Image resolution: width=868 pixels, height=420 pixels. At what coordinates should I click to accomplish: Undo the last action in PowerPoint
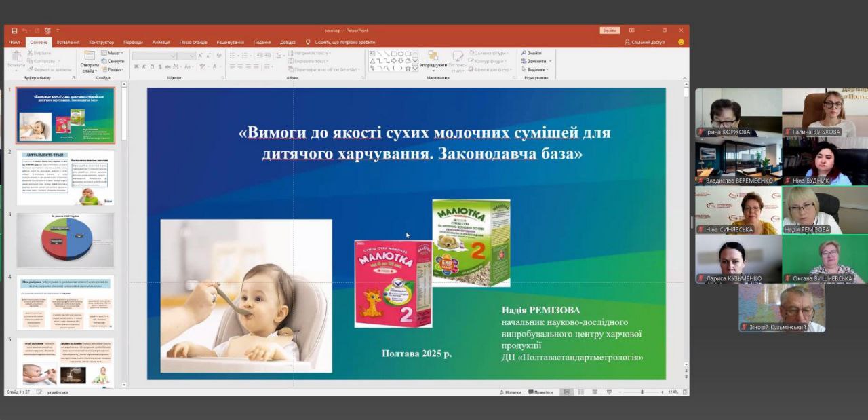click(24, 31)
